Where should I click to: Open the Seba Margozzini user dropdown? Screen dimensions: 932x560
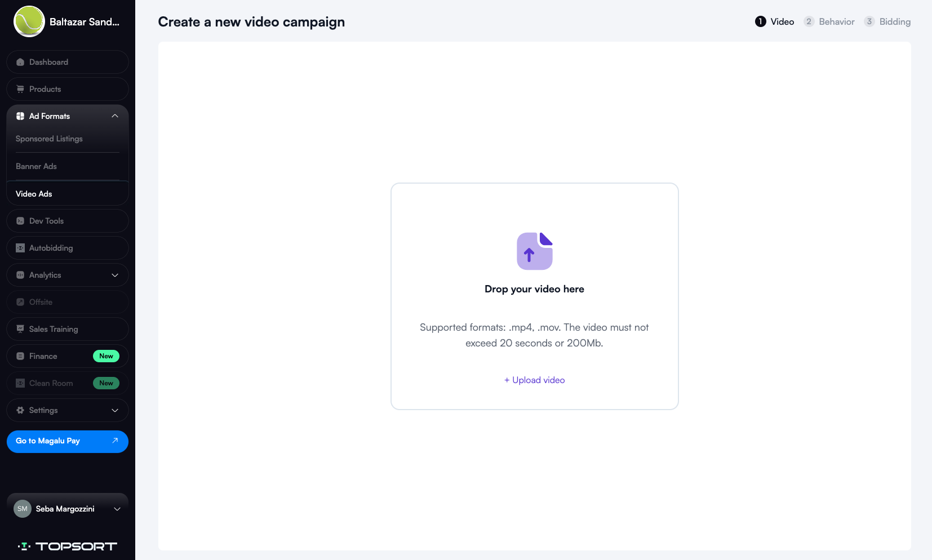[x=117, y=509]
